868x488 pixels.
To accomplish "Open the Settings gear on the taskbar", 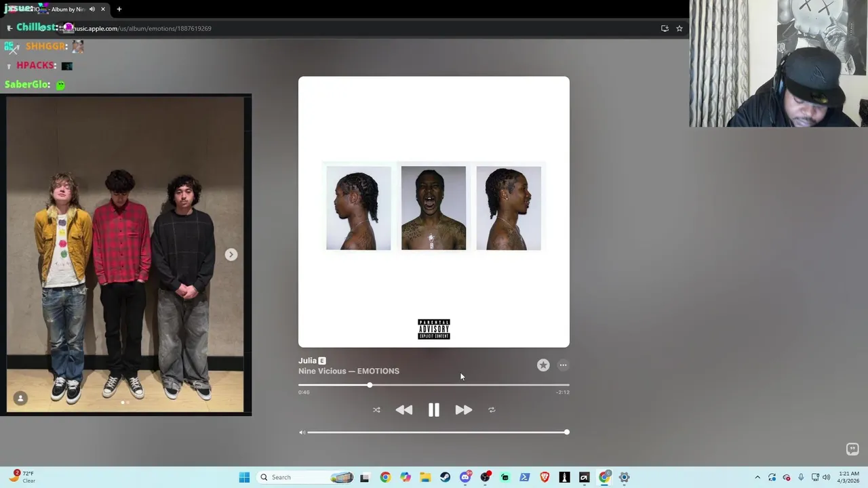I will (625, 477).
